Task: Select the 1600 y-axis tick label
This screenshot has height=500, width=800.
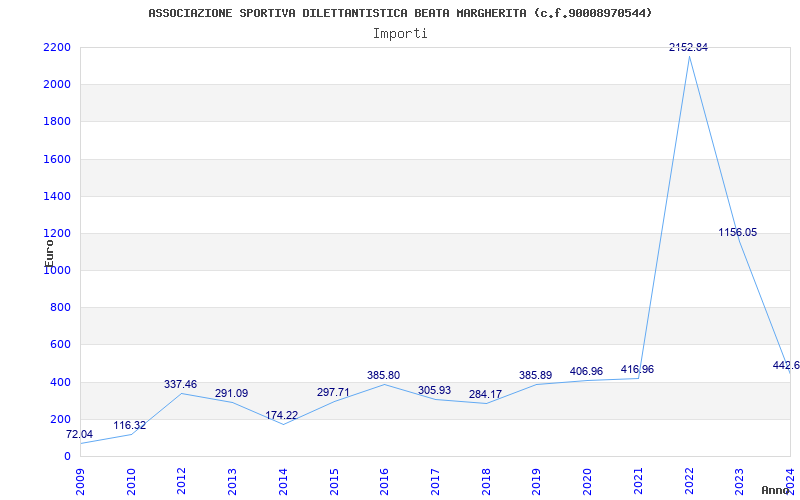Action: pos(57,159)
